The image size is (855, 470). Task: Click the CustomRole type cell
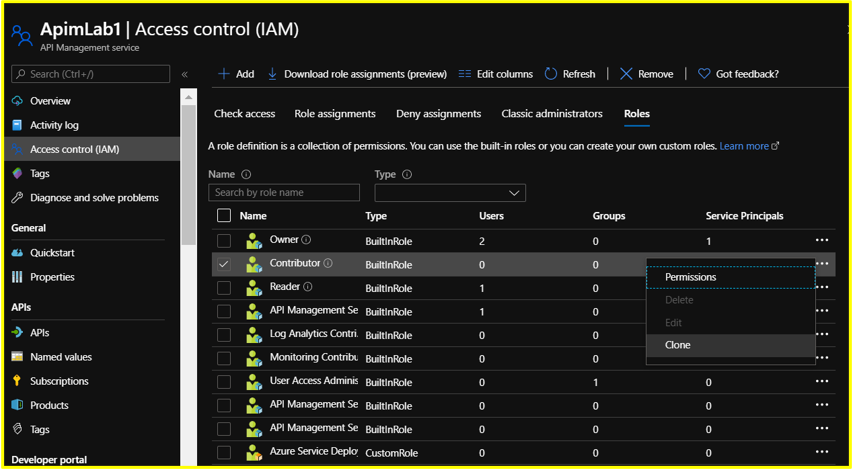point(392,453)
